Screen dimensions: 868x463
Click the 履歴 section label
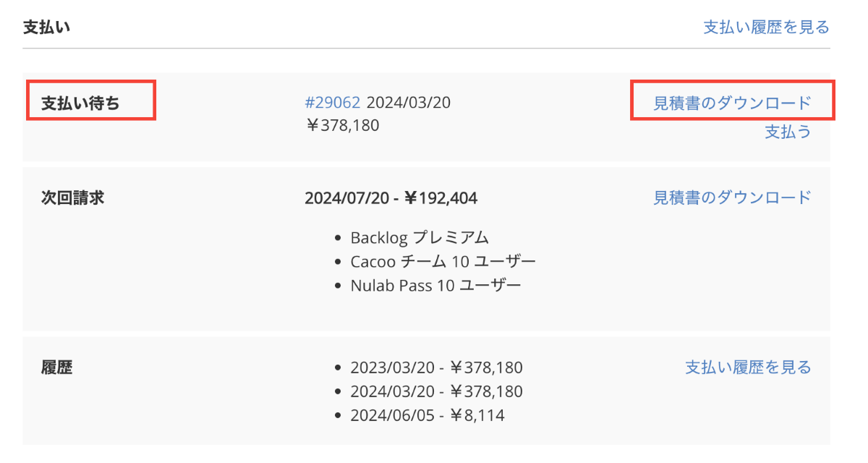[x=57, y=367]
